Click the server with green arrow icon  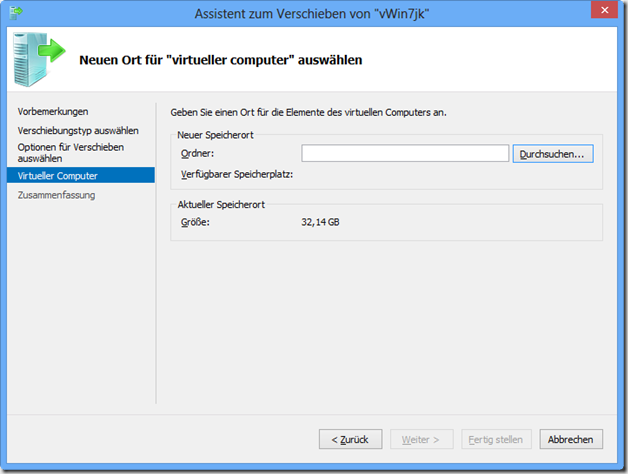tap(39, 59)
